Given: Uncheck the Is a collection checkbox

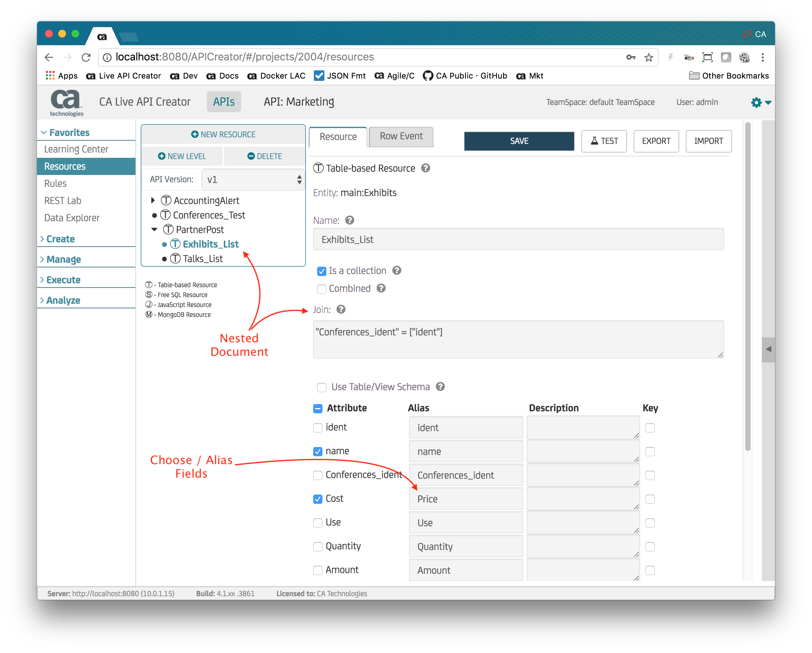Looking at the screenshot, I should (322, 271).
